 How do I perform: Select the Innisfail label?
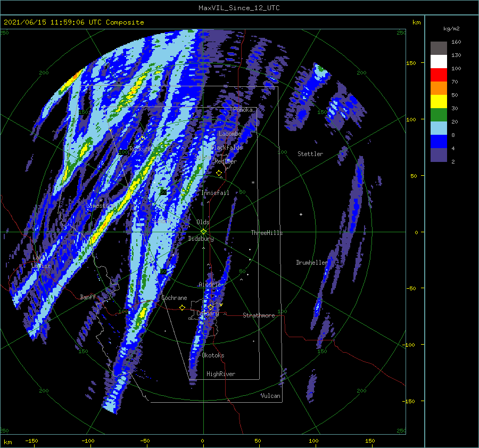(215, 193)
